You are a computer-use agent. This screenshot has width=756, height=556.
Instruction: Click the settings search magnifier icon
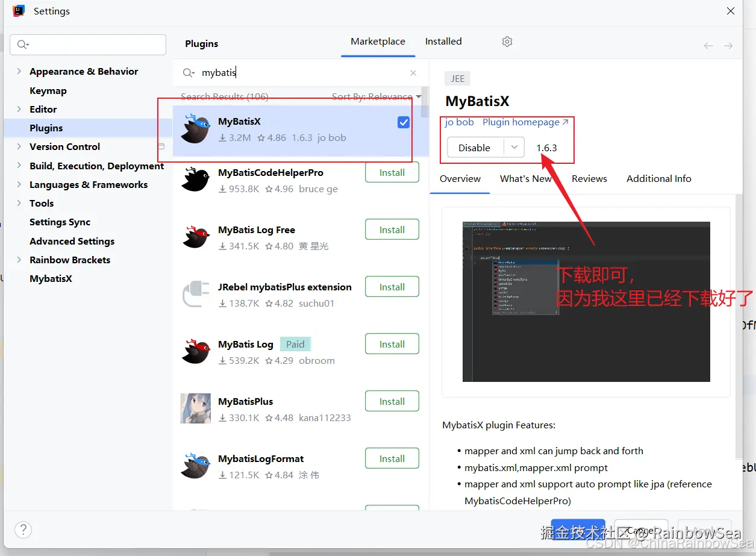[x=23, y=45]
